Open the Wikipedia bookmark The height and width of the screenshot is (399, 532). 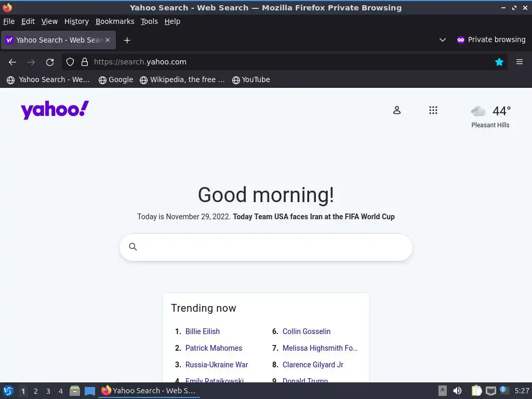pos(182,79)
